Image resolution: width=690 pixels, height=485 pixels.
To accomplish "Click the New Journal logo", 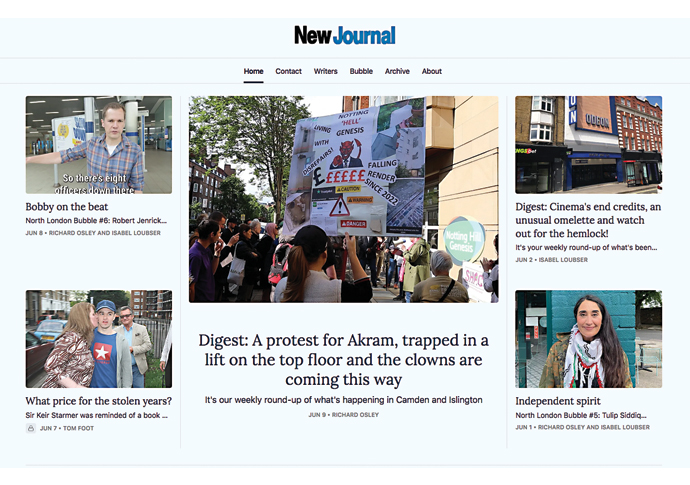I will 344,35.
